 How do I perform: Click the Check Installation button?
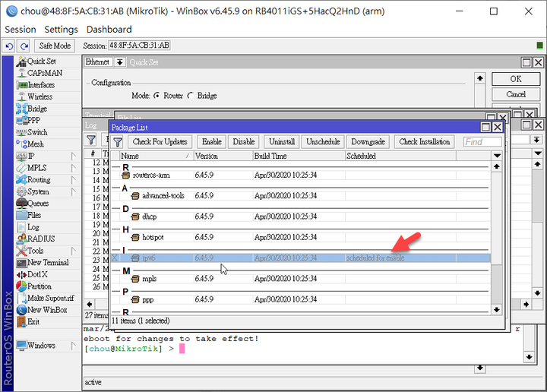[x=425, y=142]
